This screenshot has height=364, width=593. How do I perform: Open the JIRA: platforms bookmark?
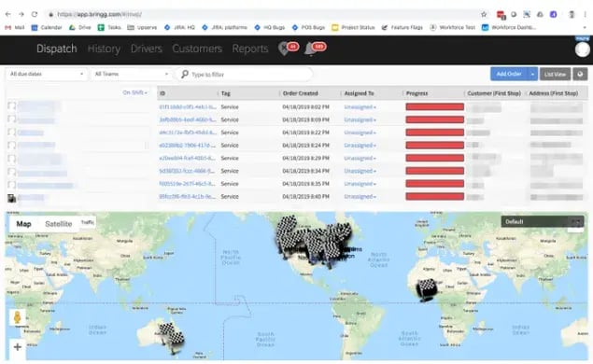tap(224, 28)
